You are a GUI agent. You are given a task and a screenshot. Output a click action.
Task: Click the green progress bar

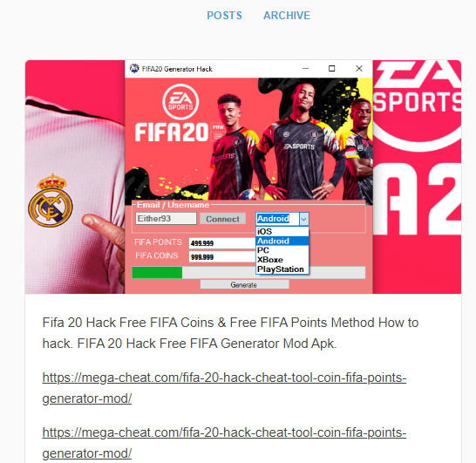coord(157,272)
